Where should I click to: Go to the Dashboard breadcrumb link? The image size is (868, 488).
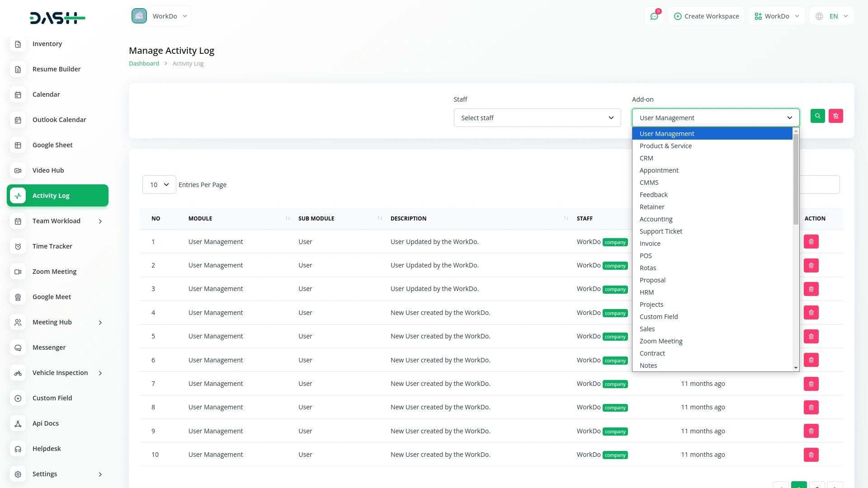tap(144, 64)
